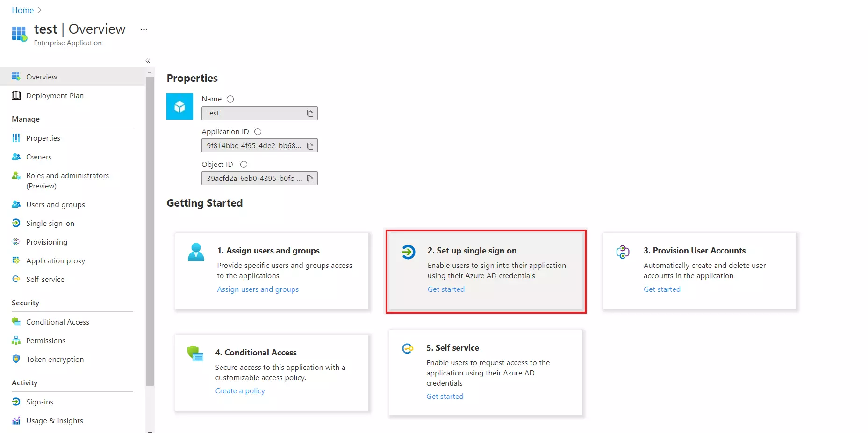868x433 pixels.
Task: Click Get started under Self service
Action: pyautogui.click(x=445, y=397)
